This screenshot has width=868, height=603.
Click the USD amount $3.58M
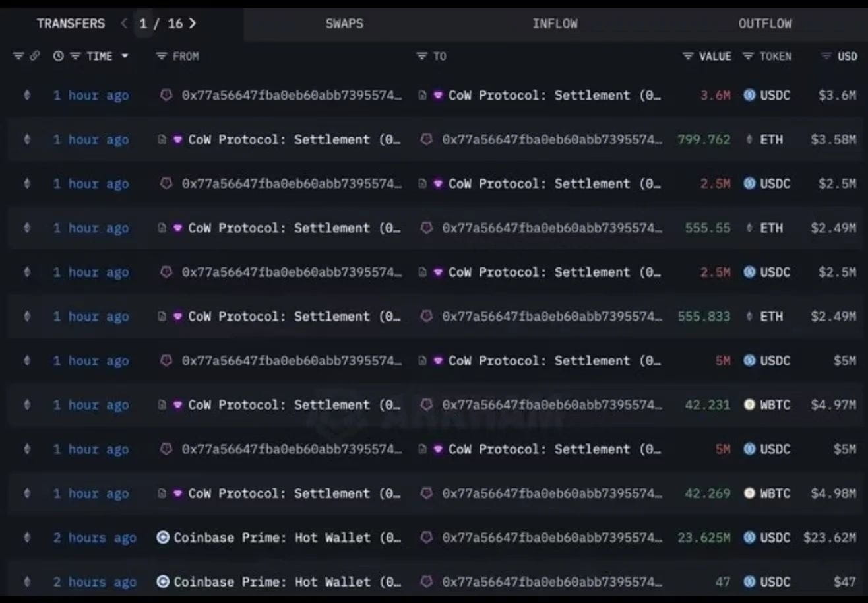(834, 139)
